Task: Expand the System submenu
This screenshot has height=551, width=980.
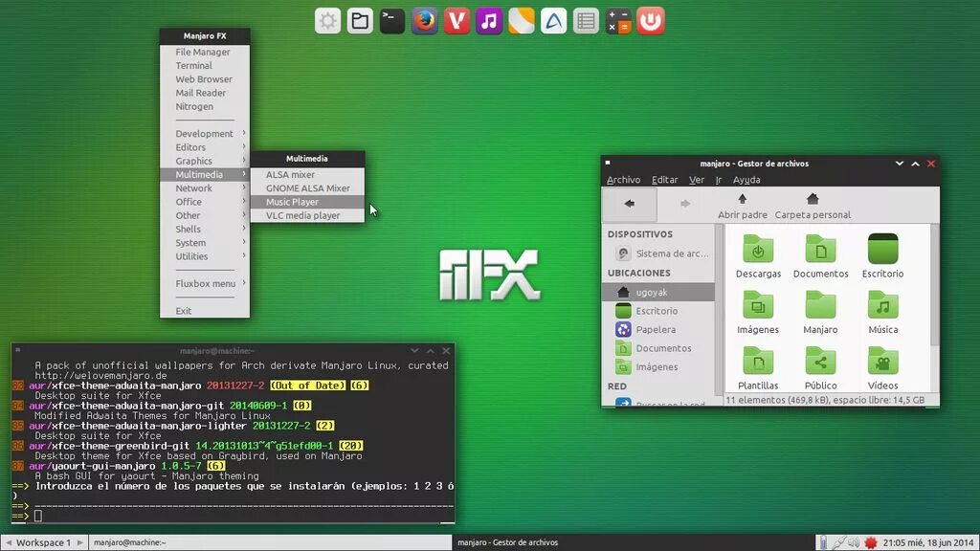Action: (205, 243)
